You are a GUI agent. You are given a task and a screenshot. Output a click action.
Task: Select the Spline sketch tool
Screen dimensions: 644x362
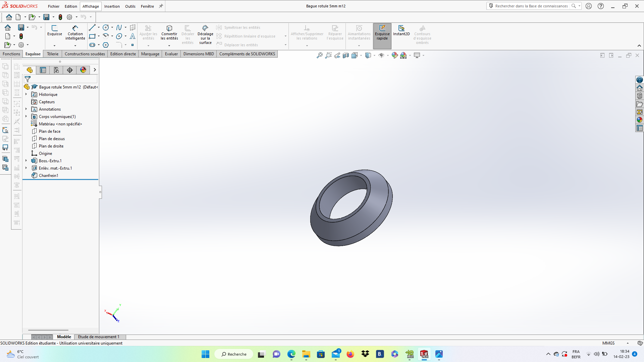click(119, 27)
